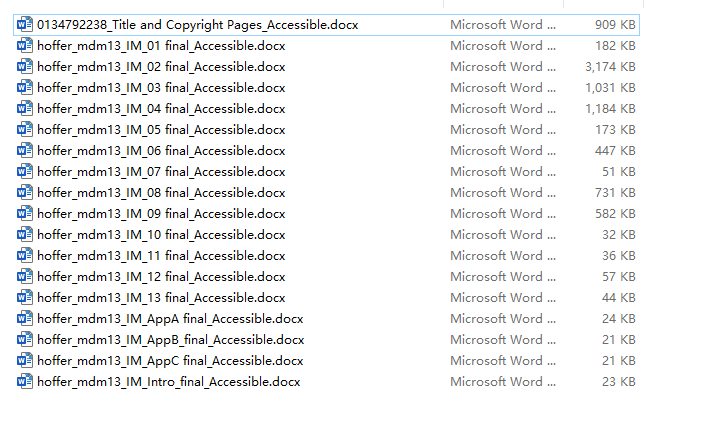Viewport: 717px width, 422px height.
Task: Select file name hoffer_mdm13_IM_02 final_Accessible.docx
Action: pos(161,67)
